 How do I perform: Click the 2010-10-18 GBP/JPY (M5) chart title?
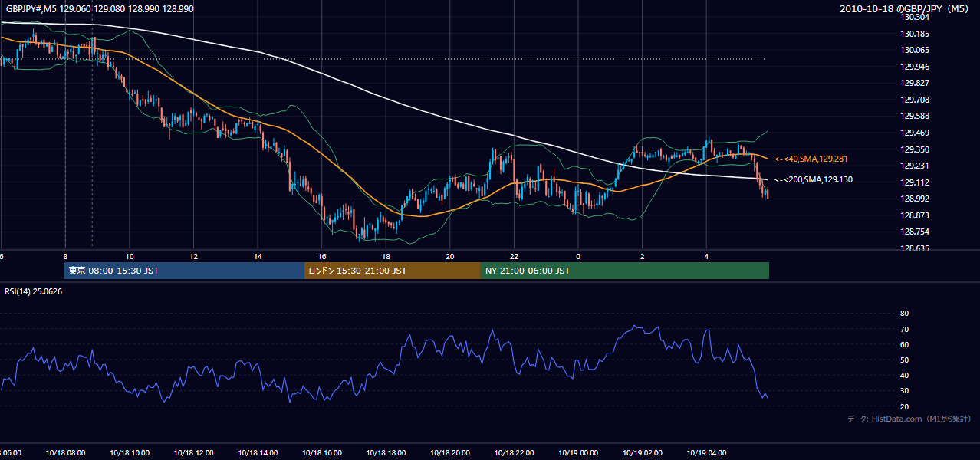(x=905, y=8)
